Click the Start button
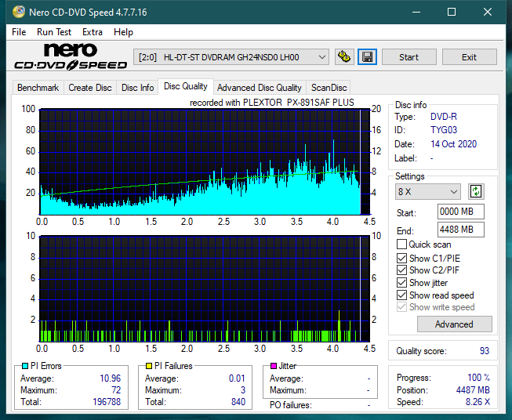This screenshot has width=512, height=420. click(x=409, y=57)
